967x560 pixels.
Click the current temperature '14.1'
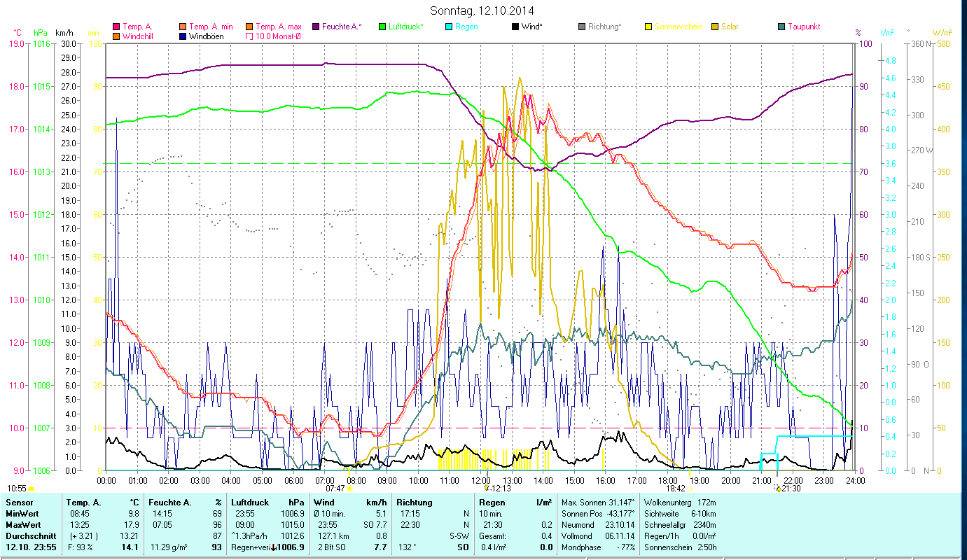[130, 547]
